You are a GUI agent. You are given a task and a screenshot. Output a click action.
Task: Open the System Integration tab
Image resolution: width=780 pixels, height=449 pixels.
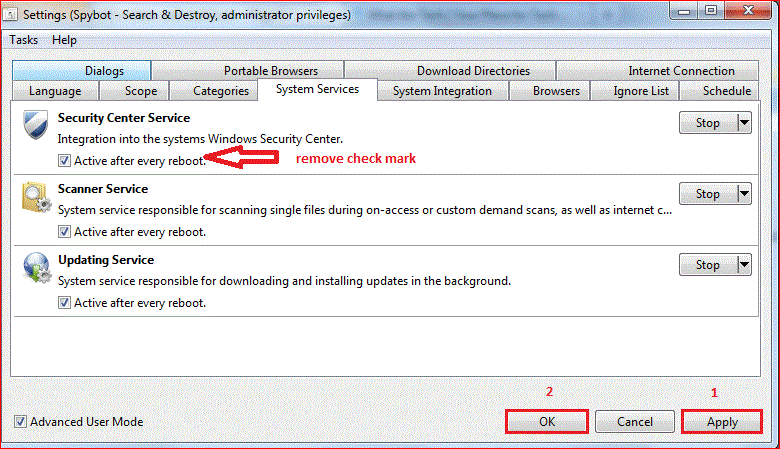pyautogui.click(x=442, y=91)
